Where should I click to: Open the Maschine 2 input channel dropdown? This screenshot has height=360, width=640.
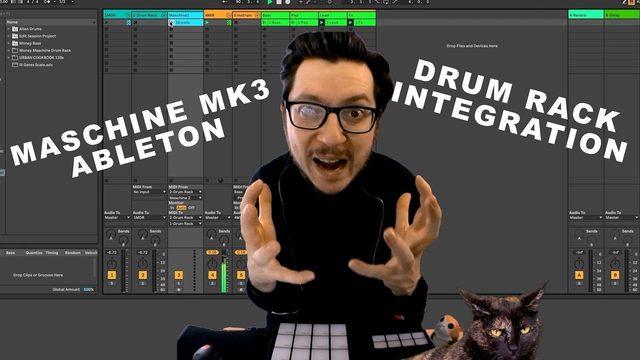[185, 198]
